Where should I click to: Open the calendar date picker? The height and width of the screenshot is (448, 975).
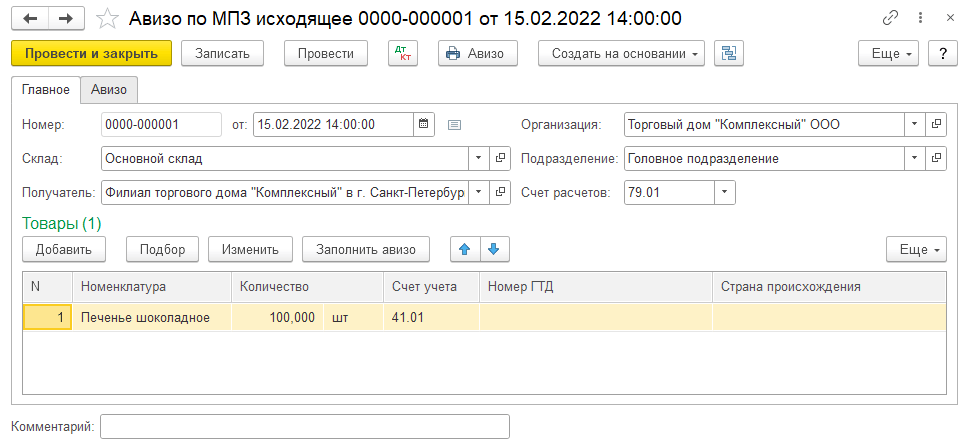point(424,124)
